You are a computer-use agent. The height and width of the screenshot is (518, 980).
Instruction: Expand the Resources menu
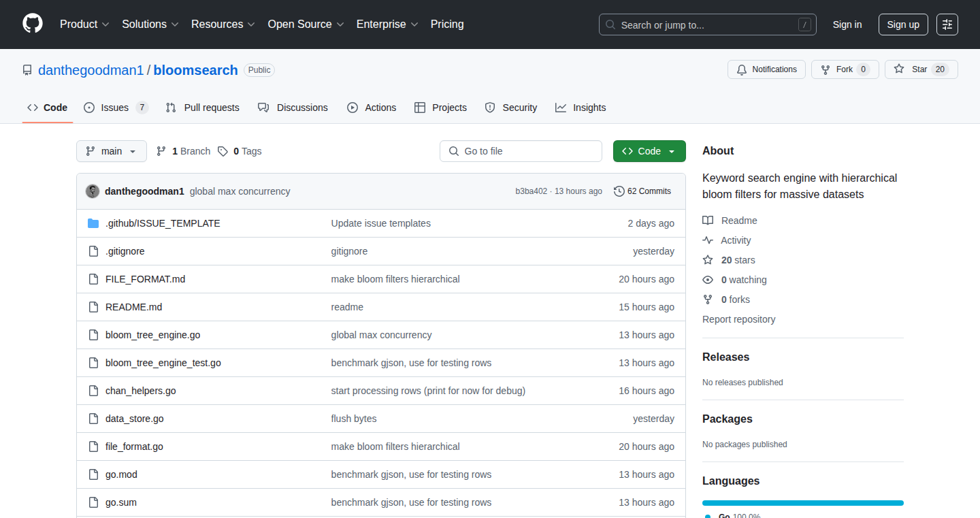click(x=223, y=24)
